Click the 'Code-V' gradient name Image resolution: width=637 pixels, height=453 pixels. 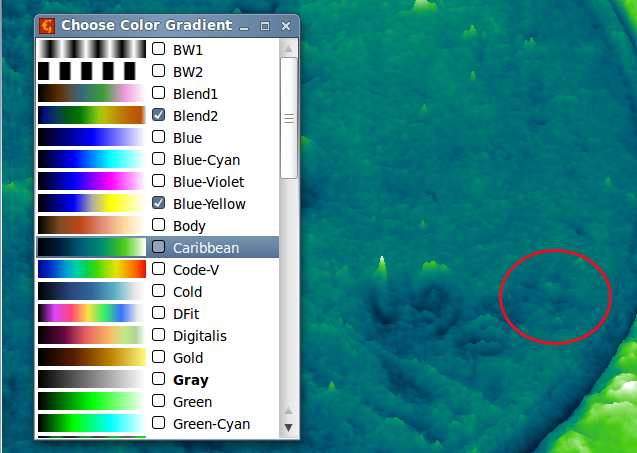coord(196,270)
